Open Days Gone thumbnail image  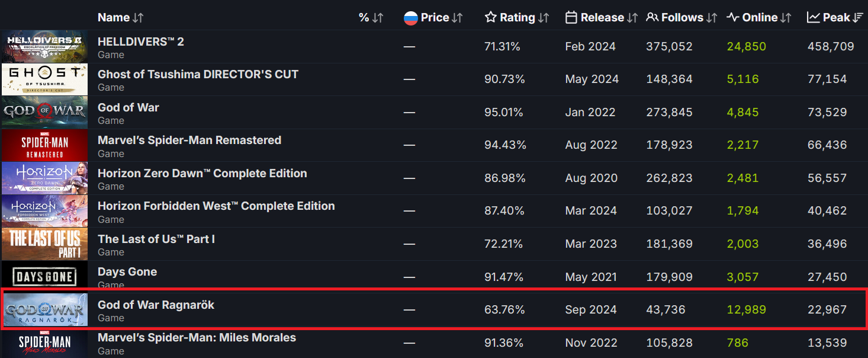[44, 277]
